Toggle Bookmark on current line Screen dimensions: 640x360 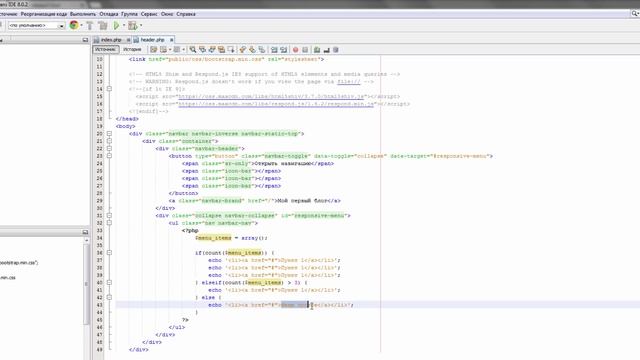tap(262, 50)
